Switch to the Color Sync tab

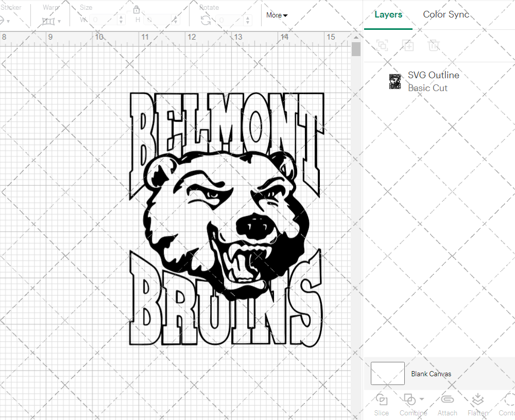446,14
